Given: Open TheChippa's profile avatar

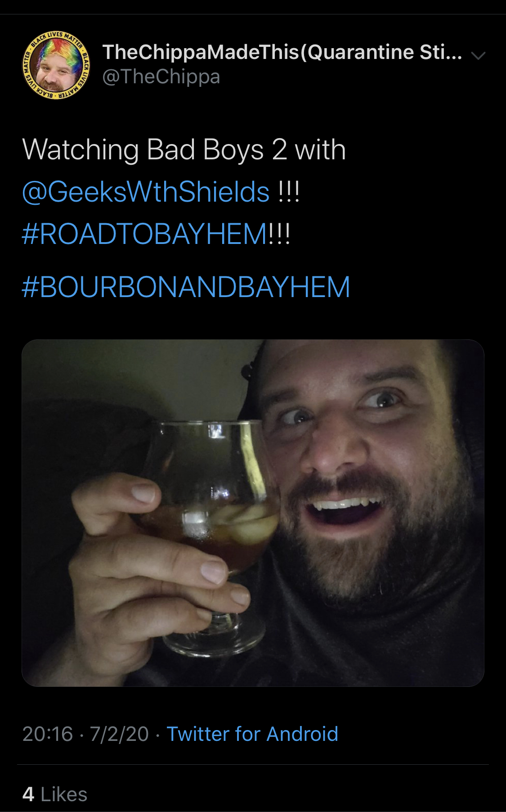Looking at the screenshot, I should click(x=56, y=65).
